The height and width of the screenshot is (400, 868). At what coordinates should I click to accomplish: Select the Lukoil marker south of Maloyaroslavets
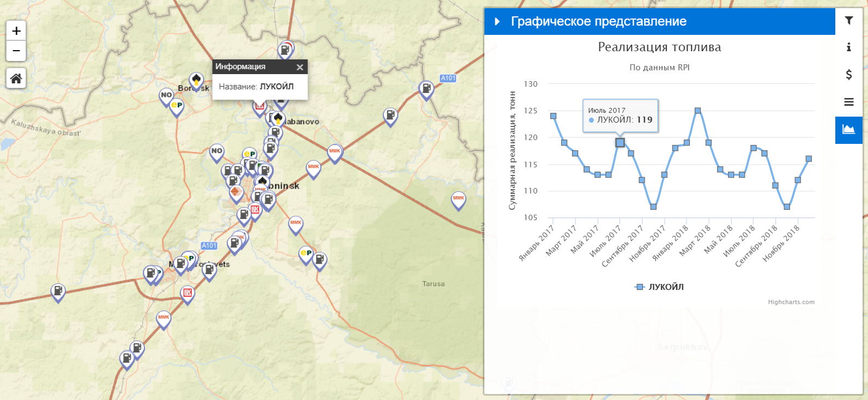coord(187,295)
